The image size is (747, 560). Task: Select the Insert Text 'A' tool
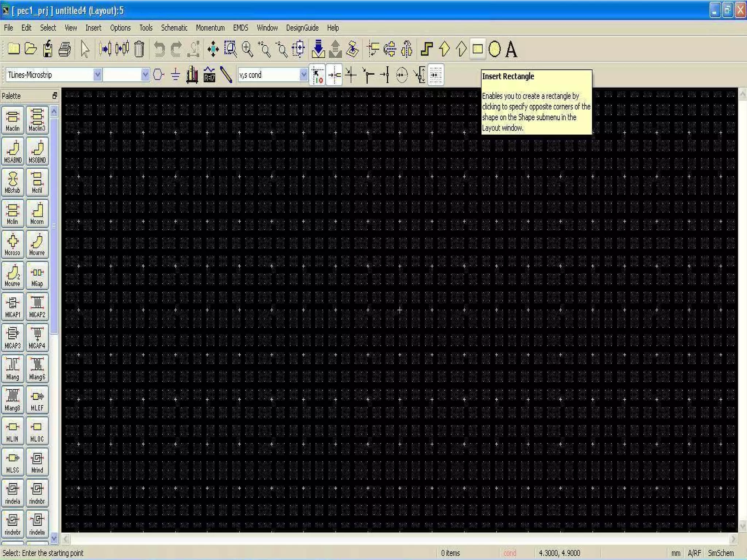[x=511, y=49]
